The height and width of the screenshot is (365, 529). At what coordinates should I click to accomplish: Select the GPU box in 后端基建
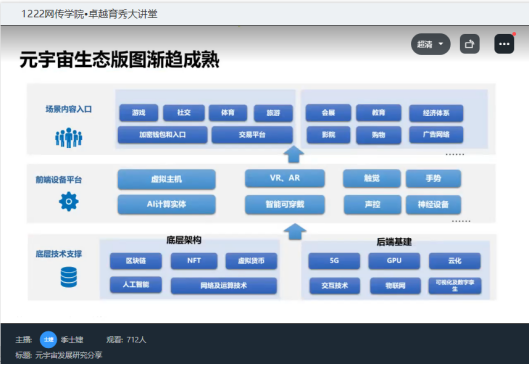[394, 261]
